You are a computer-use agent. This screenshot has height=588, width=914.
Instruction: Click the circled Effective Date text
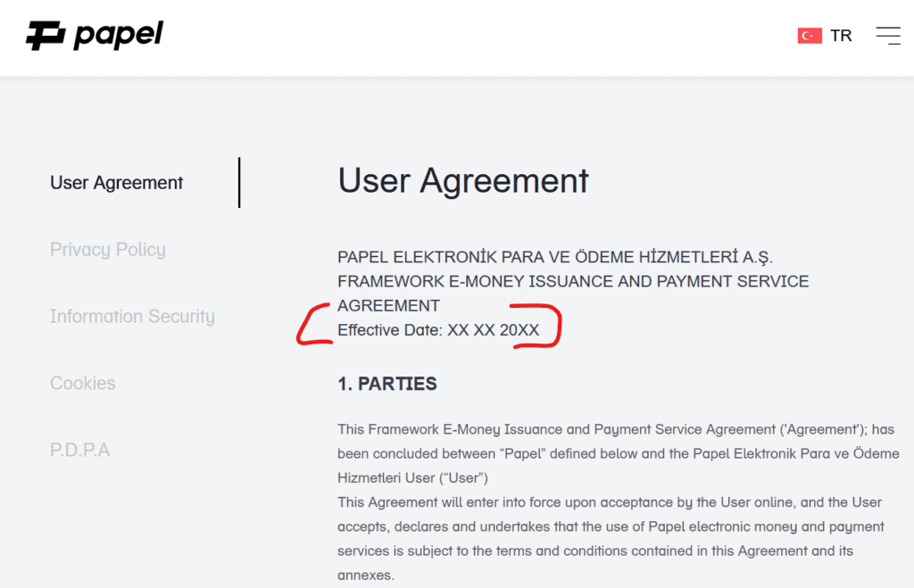pyautogui.click(x=438, y=329)
